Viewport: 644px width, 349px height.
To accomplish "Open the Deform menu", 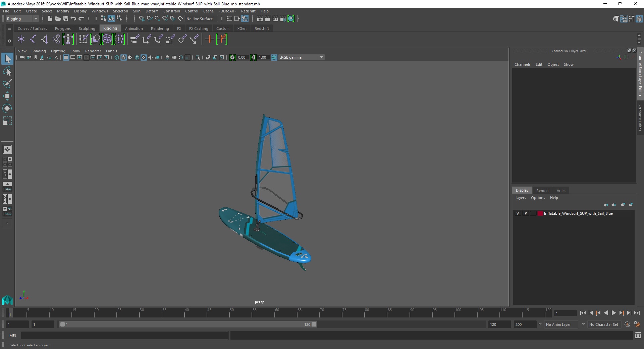I will [152, 11].
